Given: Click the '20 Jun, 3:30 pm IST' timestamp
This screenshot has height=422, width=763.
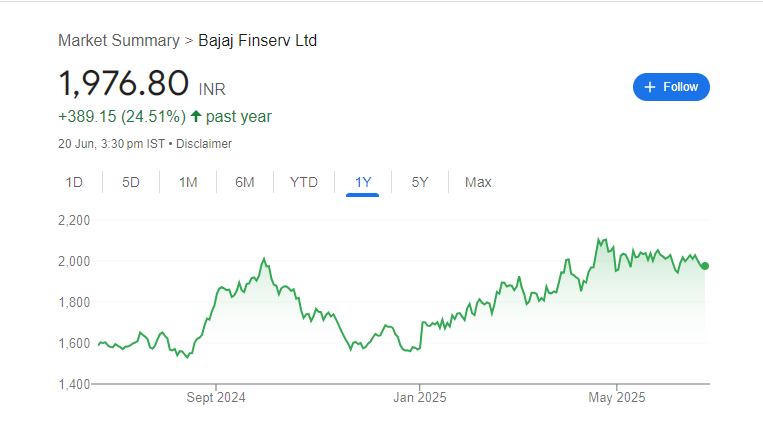Looking at the screenshot, I should (x=111, y=144).
